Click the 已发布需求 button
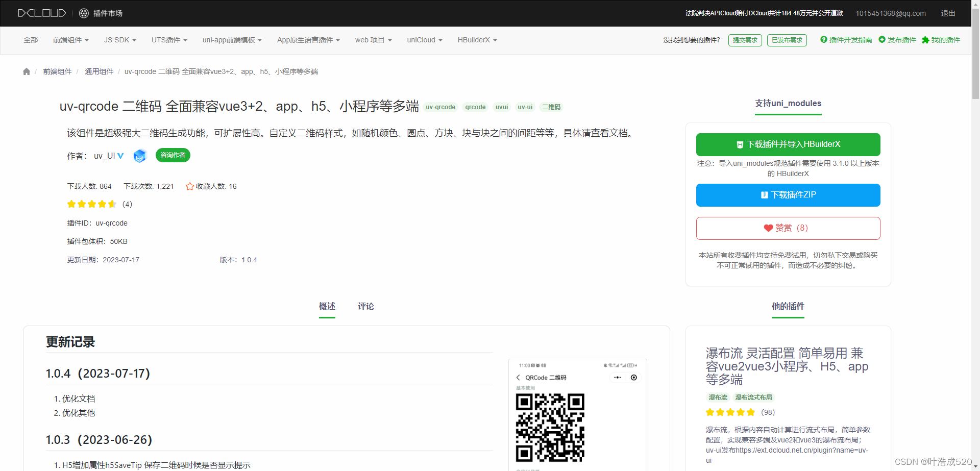The image size is (980, 471). (x=787, y=40)
